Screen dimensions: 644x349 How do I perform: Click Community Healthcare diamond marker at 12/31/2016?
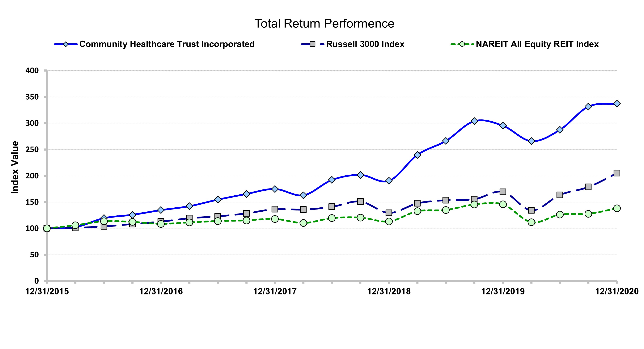(161, 210)
